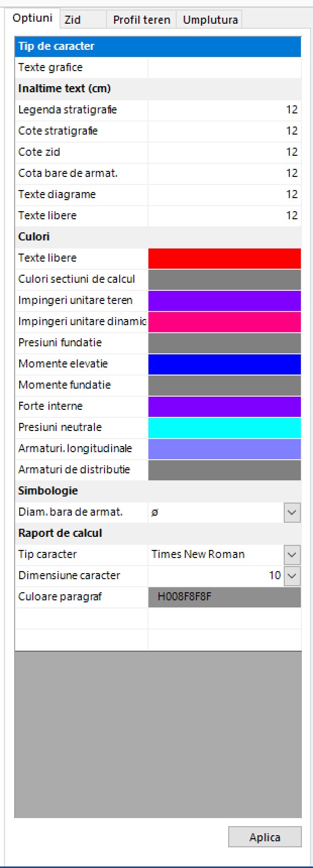Click the gray Presiuni fundatie color swatch

(x=225, y=343)
